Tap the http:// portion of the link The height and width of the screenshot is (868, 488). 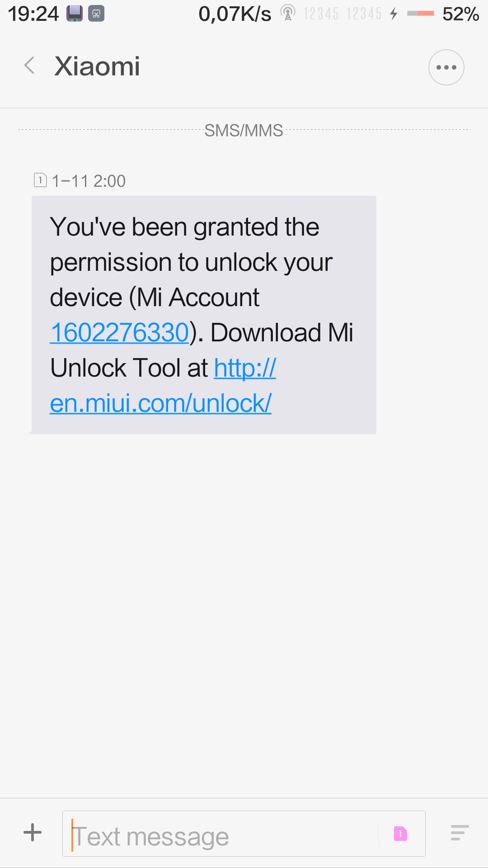pyautogui.click(x=245, y=368)
